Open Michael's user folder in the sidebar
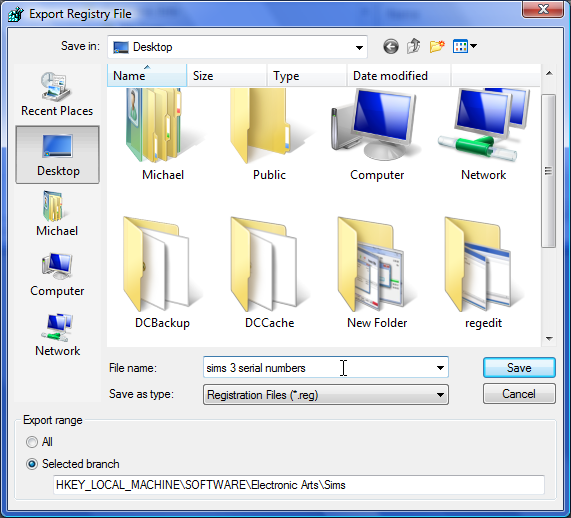Viewport: 571px width, 518px height. 57,214
